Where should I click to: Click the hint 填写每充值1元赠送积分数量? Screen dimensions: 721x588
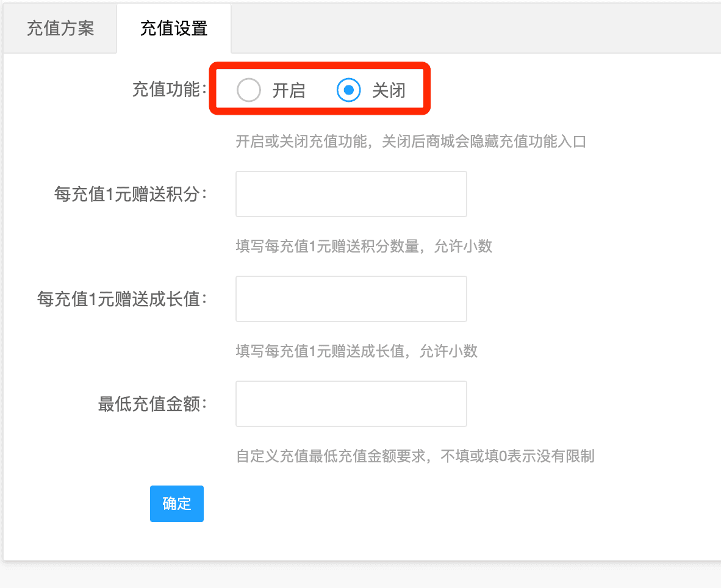[364, 246]
